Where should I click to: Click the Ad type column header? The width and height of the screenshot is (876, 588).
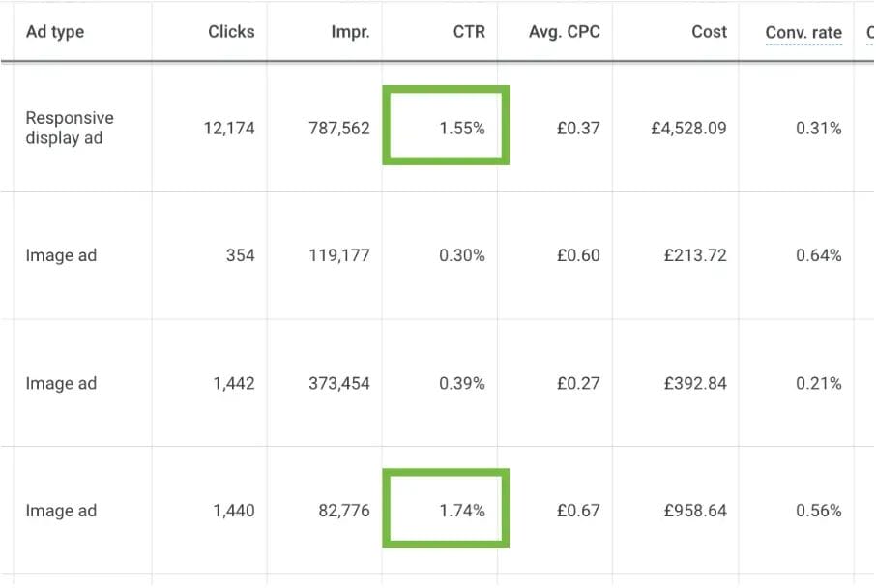[53, 31]
